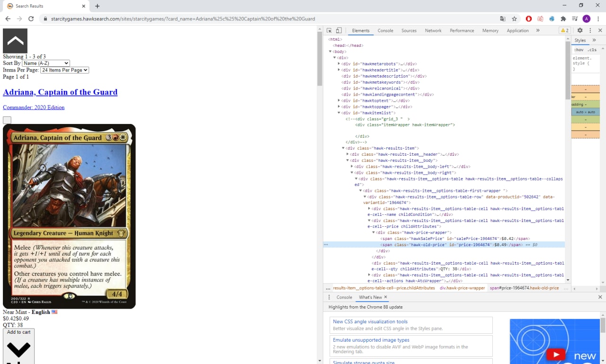Open the console drawer three-dot menu

point(330,297)
